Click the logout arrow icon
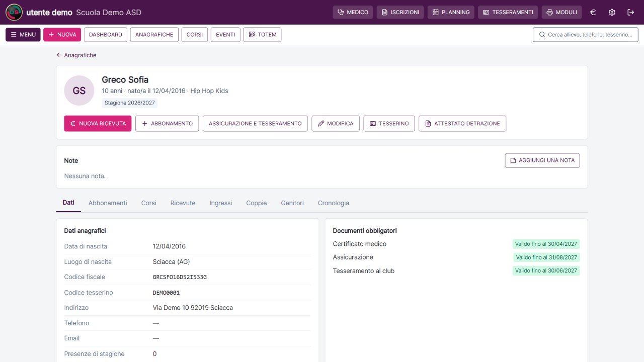Image resolution: width=644 pixels, height=362 pixels. (x=631, y=12)
